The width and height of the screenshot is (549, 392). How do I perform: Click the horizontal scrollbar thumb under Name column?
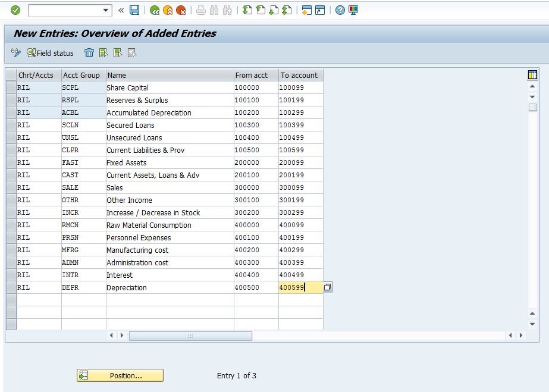[x=190, y=335]
